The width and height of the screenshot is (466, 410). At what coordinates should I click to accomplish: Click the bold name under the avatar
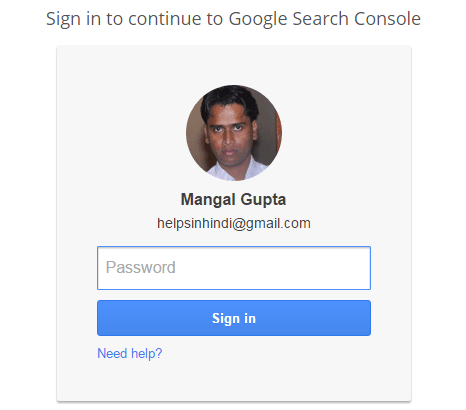(x=233, y=200)
